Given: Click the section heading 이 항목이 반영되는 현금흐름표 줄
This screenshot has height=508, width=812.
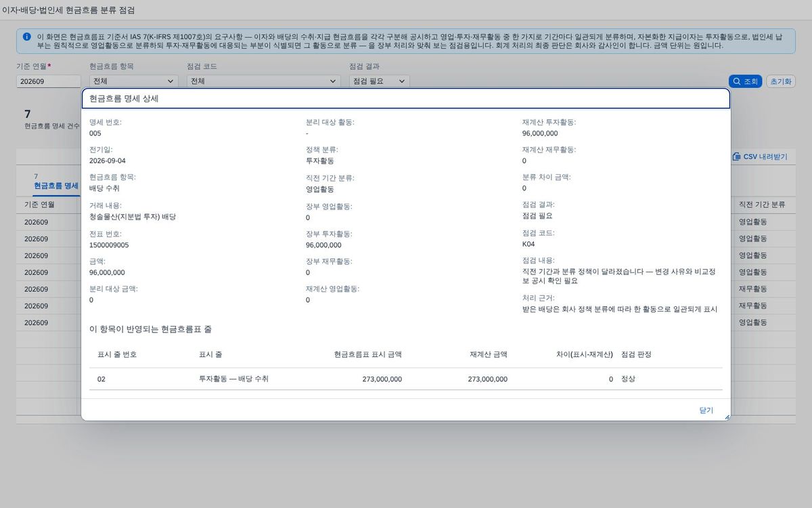Looking at the screenshot, I should (150, 329).
